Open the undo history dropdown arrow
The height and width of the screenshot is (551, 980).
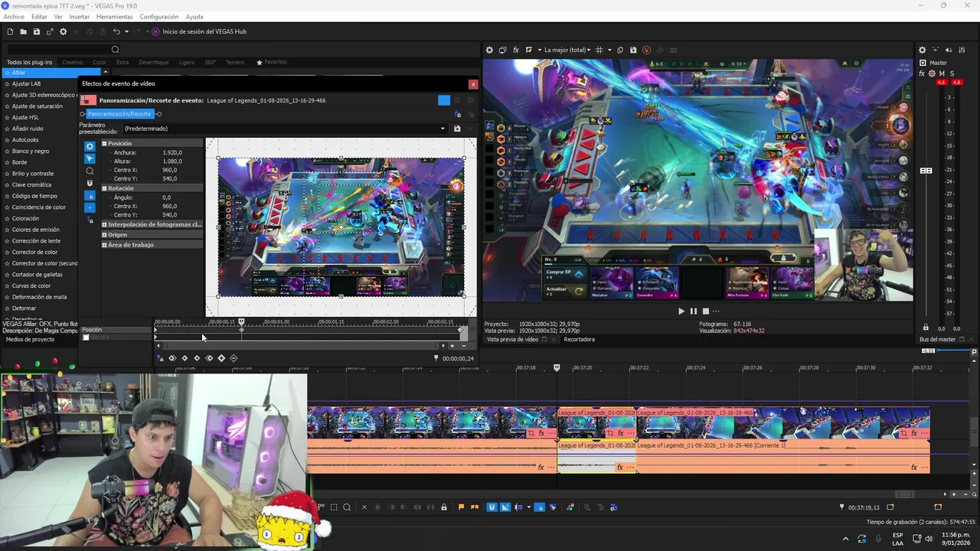coord(126,31)
